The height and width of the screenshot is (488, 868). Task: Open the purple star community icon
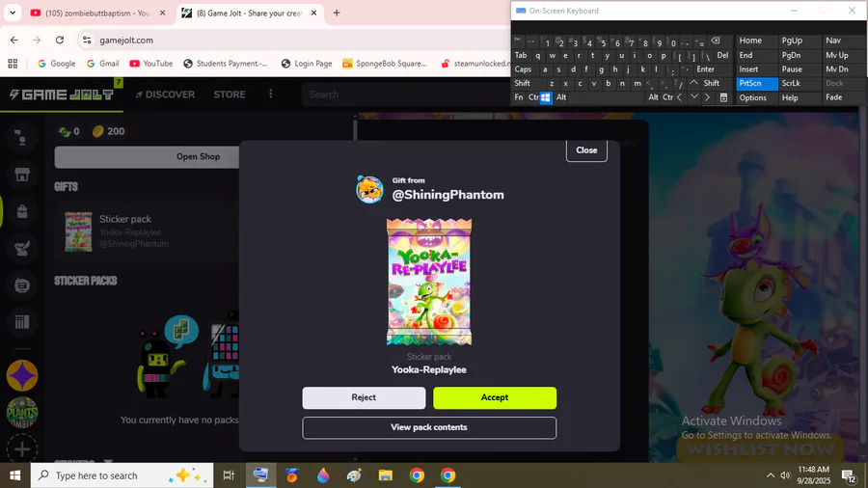[22, 376]
